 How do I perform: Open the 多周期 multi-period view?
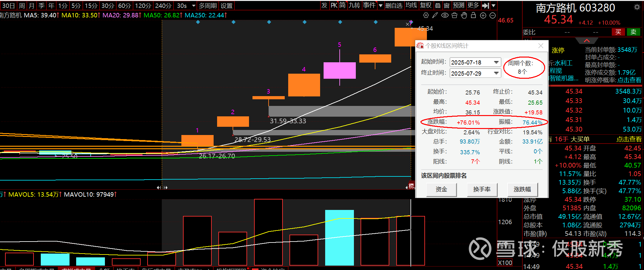[x=208, y=6]
